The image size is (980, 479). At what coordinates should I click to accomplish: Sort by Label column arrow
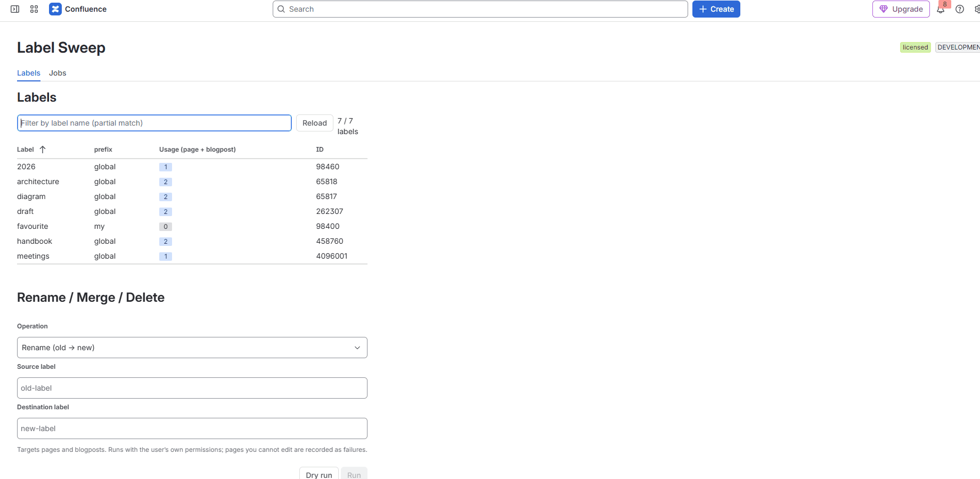coord(43,150)
